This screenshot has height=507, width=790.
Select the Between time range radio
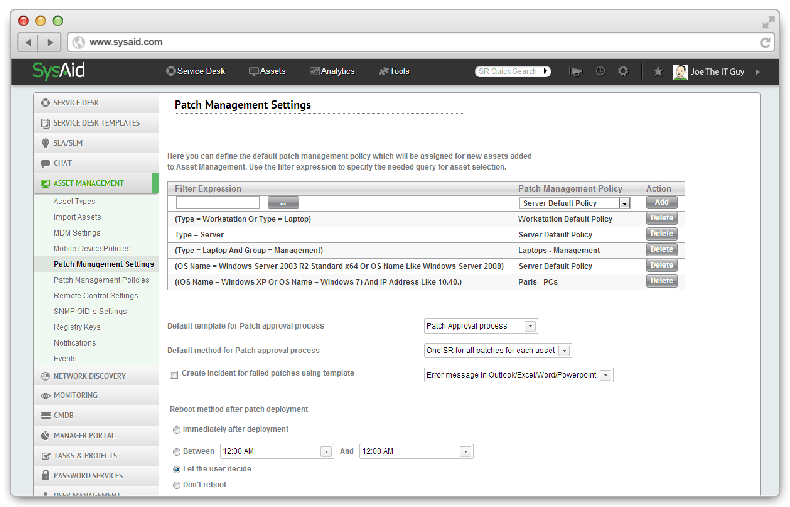(x=176, y=452)
